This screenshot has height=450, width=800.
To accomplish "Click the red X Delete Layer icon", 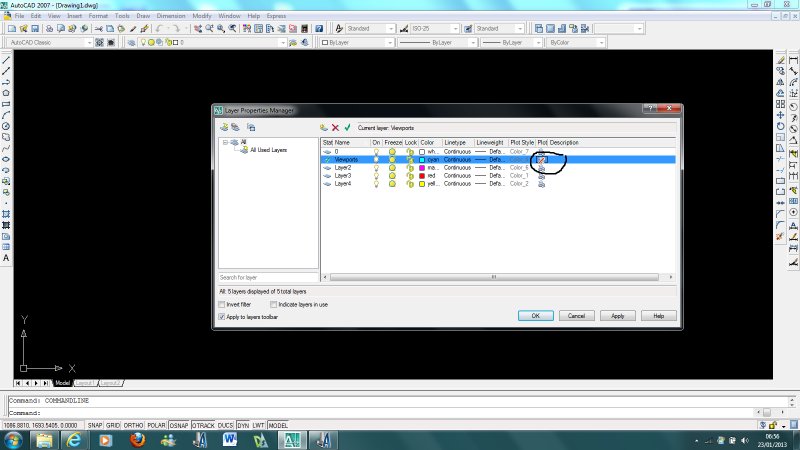I will (335, 128).
